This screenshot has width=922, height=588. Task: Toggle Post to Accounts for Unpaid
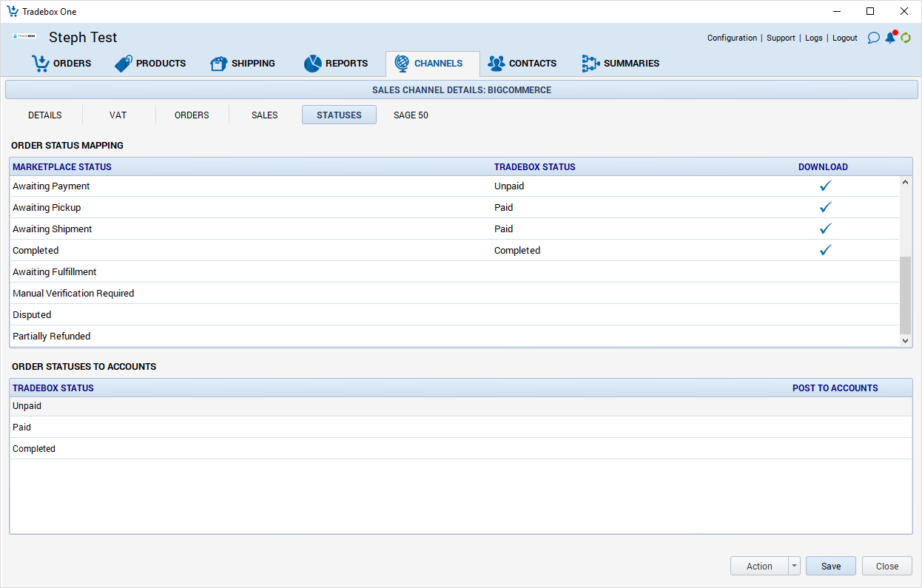click(x=835, y=406)
